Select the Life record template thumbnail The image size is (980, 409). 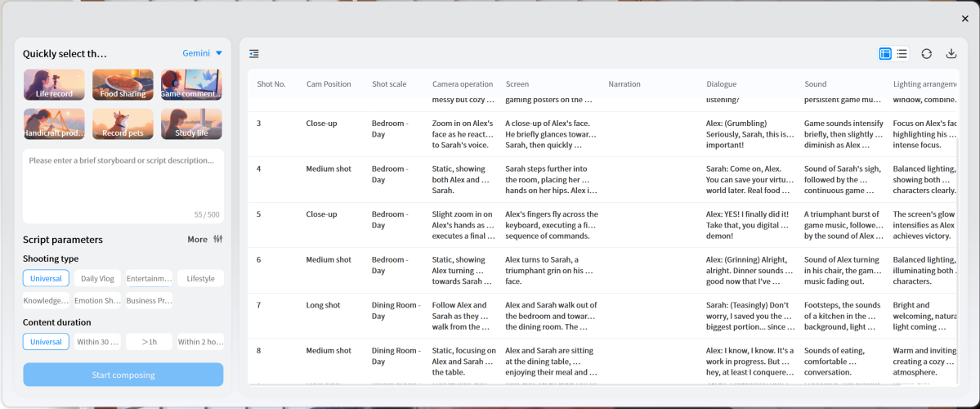point(54,84)
